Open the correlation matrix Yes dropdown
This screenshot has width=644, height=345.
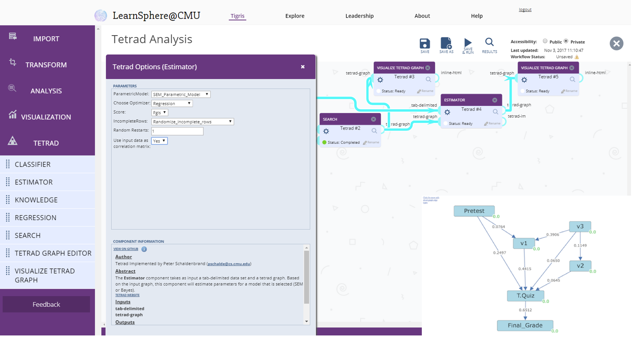pos(159,141)
